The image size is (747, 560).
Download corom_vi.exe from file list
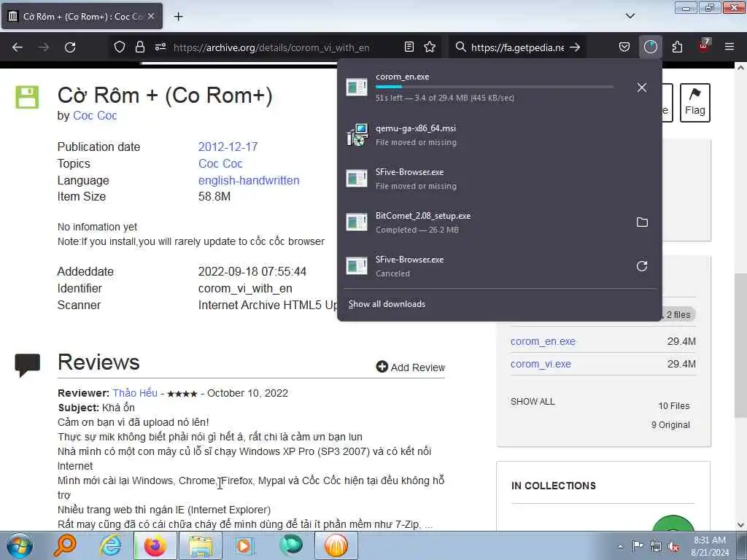[x=541, y=364]
